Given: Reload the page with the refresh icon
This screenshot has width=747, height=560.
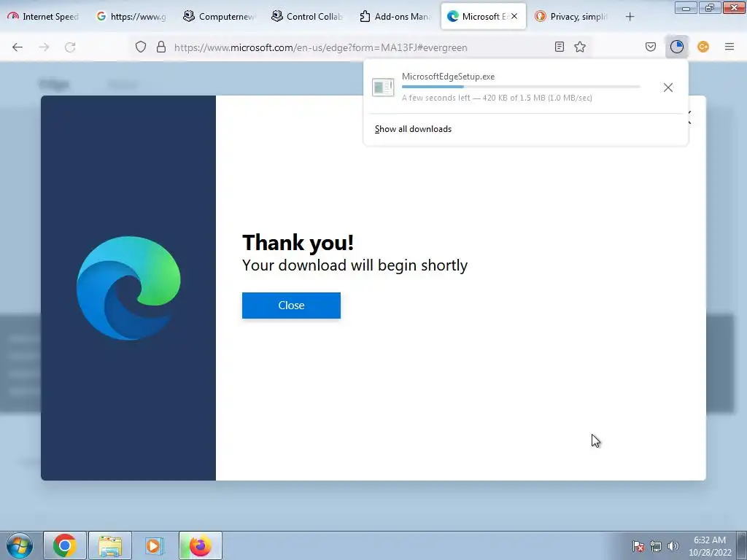Looking at the screenshot, I should coord(70,47).
